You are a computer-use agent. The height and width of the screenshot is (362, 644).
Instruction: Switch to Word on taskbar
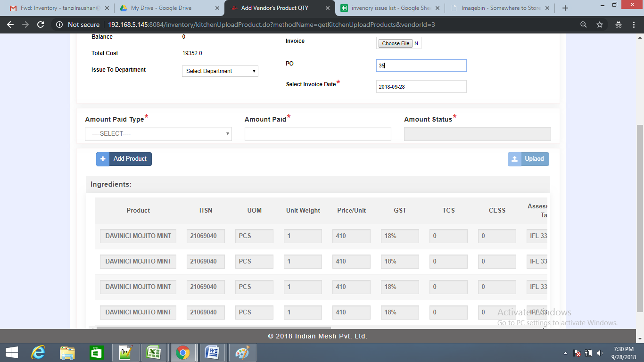pyautogui.click(x=212, y=353)
